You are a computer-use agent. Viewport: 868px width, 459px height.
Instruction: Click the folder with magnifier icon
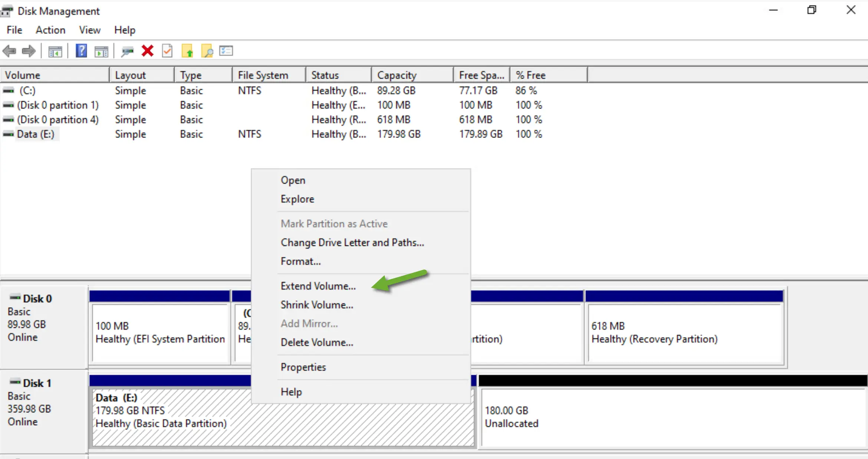(207, 51)
